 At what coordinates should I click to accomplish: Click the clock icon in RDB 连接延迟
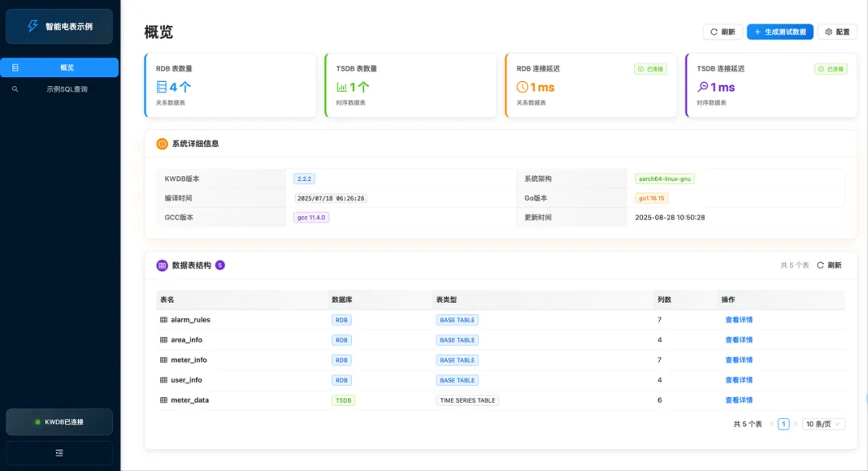coord(522,87)
